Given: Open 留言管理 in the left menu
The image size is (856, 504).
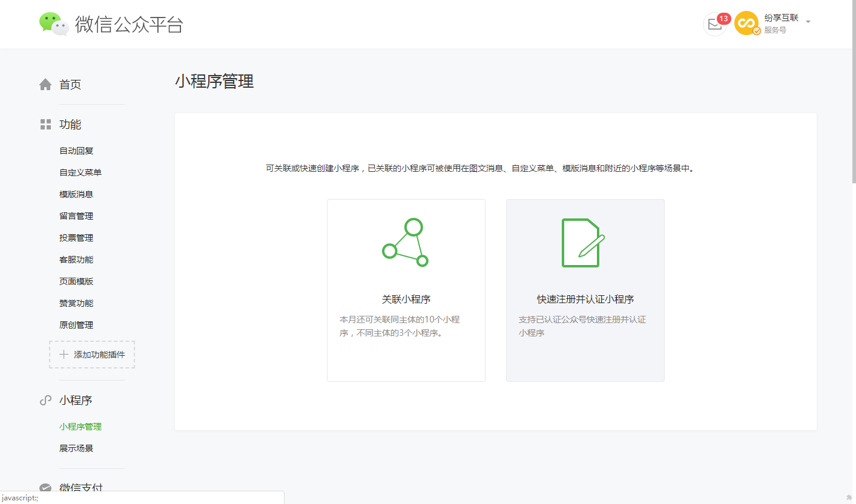Looking at the screenshot, I should click(x=76, y=216).
